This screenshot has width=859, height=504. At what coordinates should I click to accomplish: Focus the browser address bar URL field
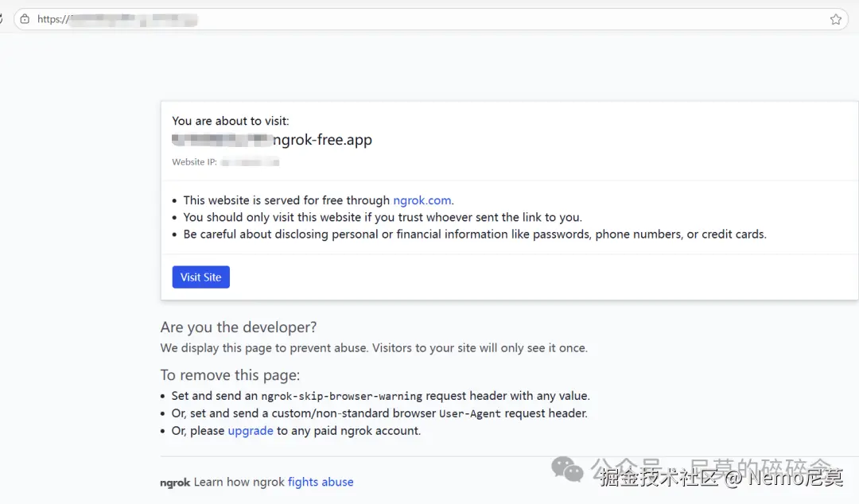pos(430,19)
